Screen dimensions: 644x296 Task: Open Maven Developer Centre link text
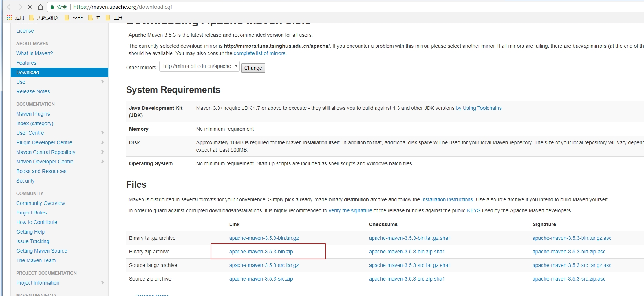tap(45, 162)
